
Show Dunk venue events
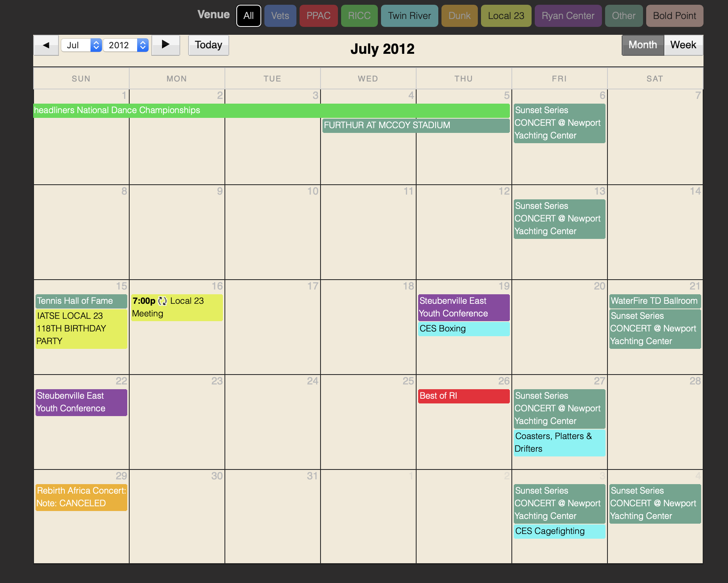[459, 16]
